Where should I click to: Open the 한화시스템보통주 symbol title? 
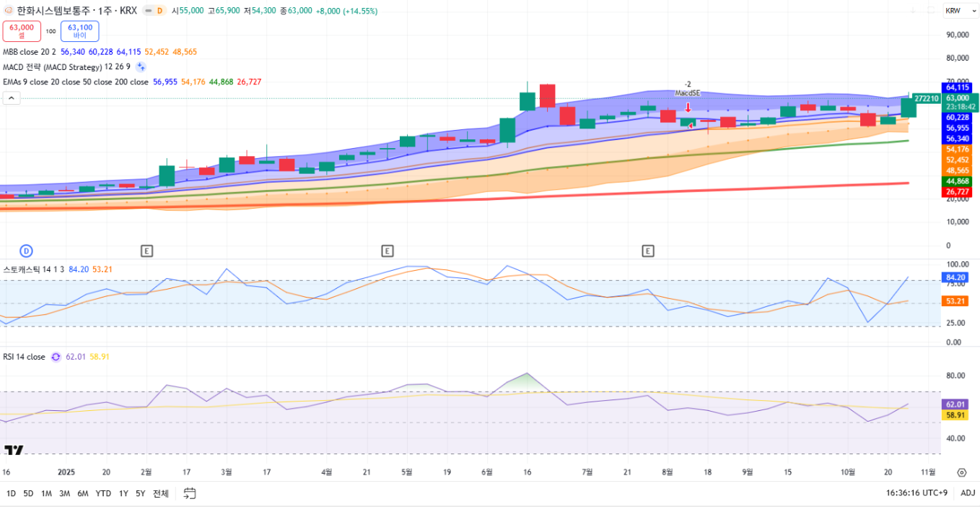[77, 11]
